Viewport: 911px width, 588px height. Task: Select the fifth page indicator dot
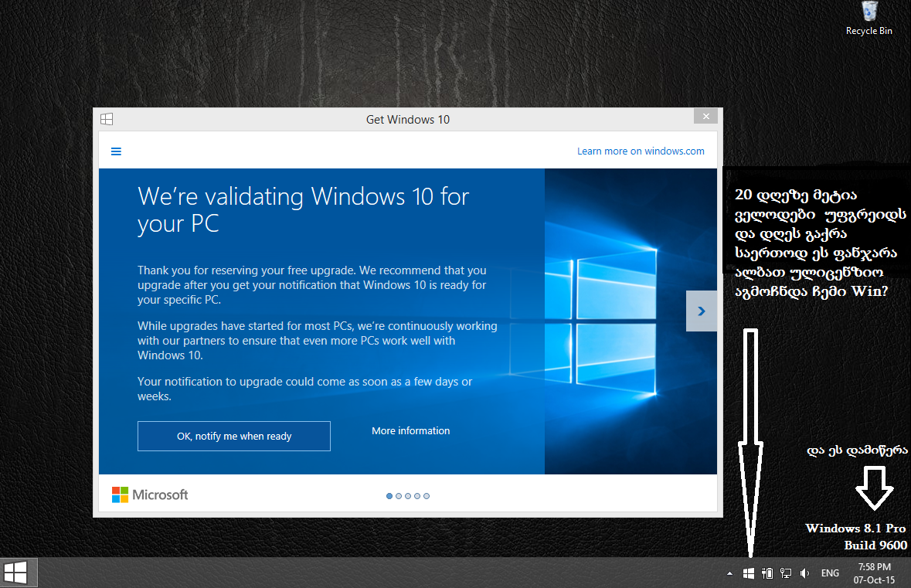tap(427, 496)
